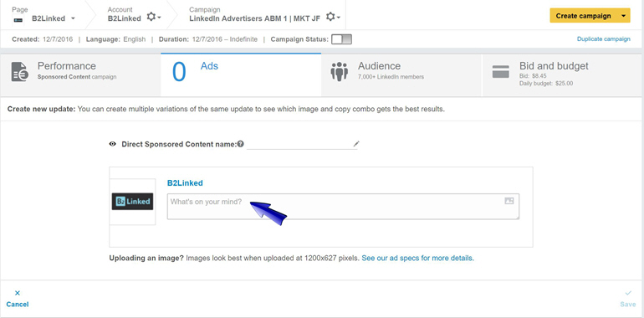Click the B2Linked account breadcrumb name
Viewport: 644px width, 318px height.
(124, 18)
